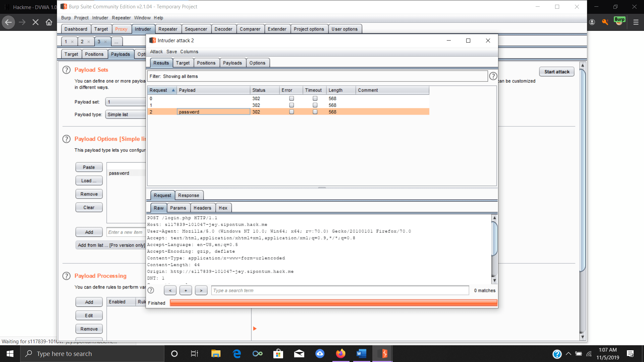Select request row 0 in results

(288, 99)
